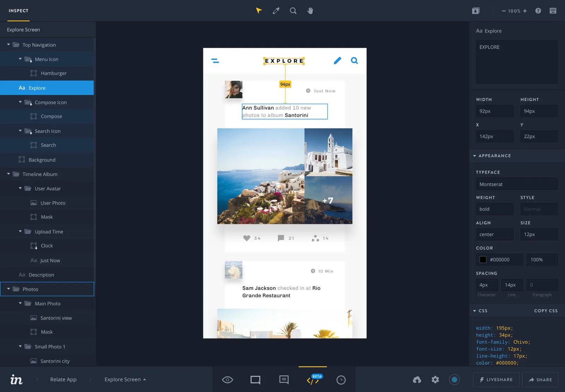Image resolution: width=565 pixels, height=392 pixels.
Task: Go back to Relate App via the breadcrumb
Action: click(63, 379)
